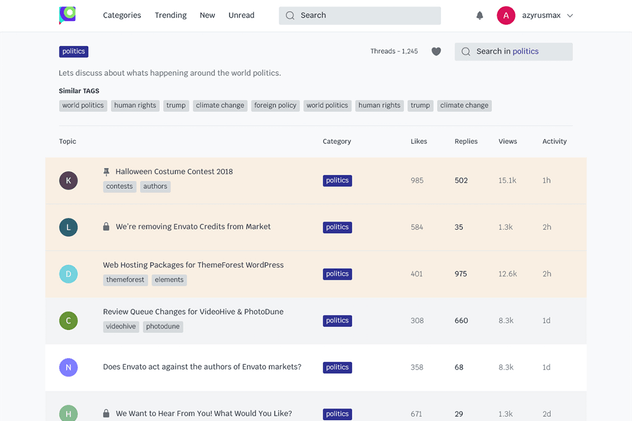The width and height of the screenshot is (632, 421).
Task: Open user N's avatar
Action: pyautogui.click(x=69, y=367)
